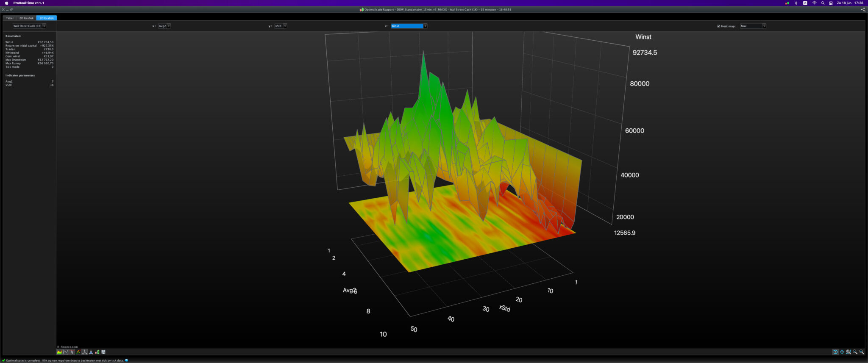This screenshot has height=363, width=868.
Task: Toggle the 3D axes icon
Action: point(85,352)
